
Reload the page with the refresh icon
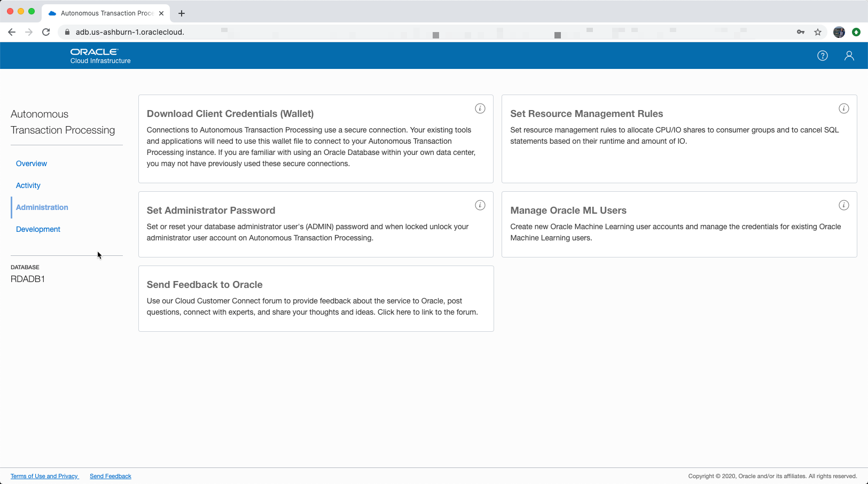pyautogui.click(x=46, y=32)
